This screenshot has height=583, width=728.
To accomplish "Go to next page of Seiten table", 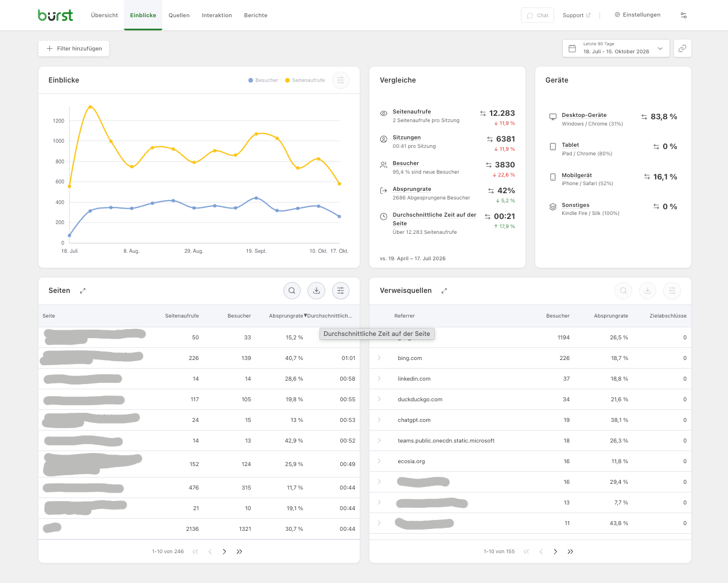I will point(224,551).
